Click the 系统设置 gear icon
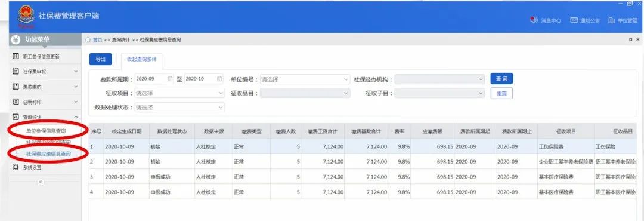This screenshot has height=221, width=644. coord(16,167)
